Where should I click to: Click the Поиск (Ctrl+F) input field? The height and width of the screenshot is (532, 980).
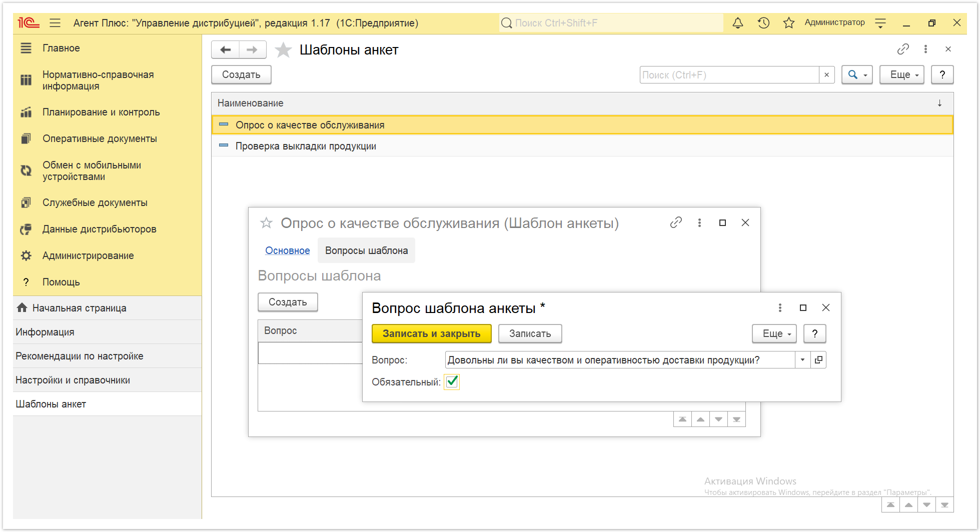click(729, 75)
